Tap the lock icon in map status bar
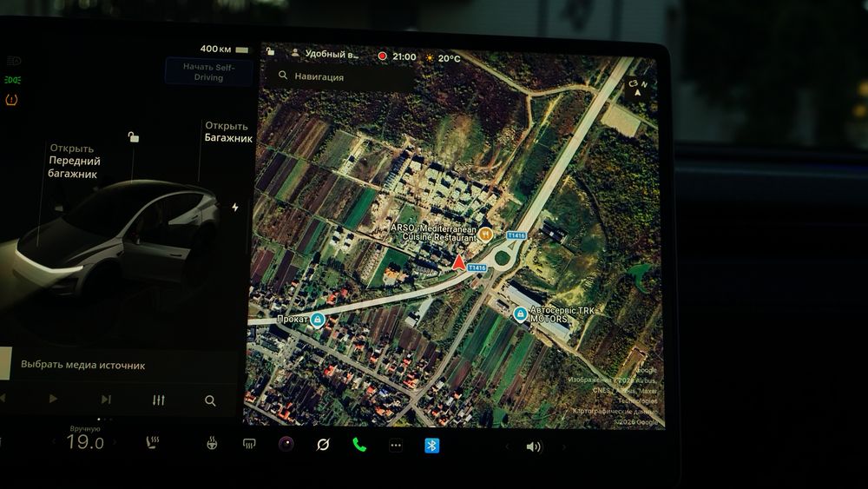 point(270,51)
